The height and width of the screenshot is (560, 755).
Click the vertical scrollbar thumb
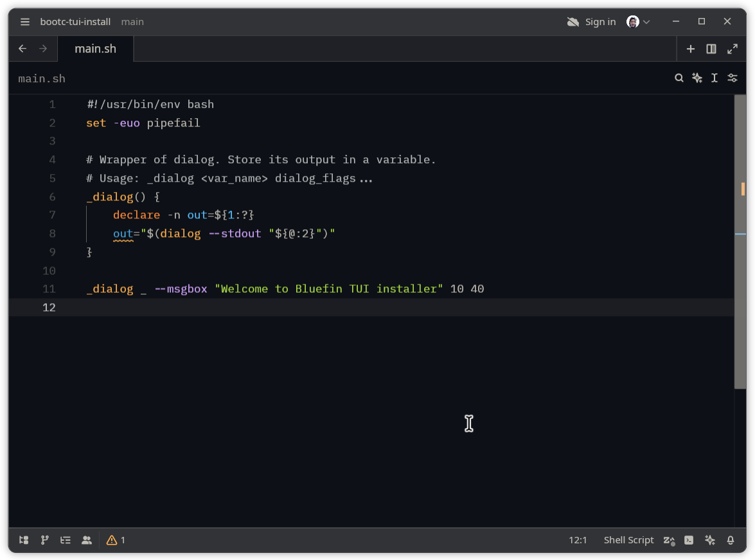[x=740, y=241]
